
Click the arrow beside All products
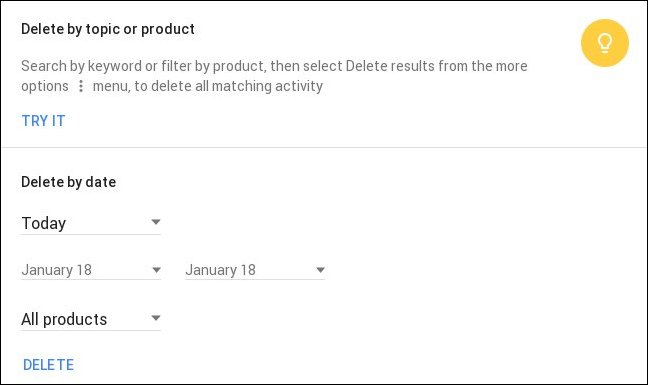(x=156, y=318)
